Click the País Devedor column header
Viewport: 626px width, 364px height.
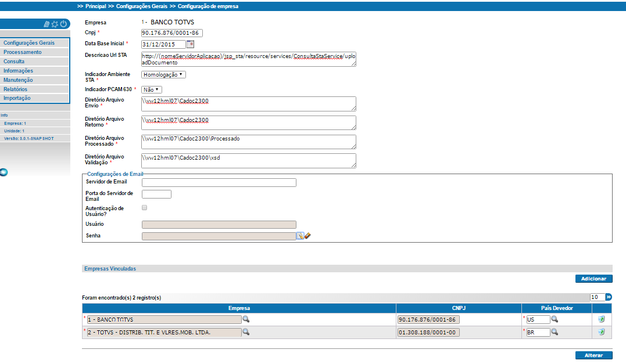point(557,308)
